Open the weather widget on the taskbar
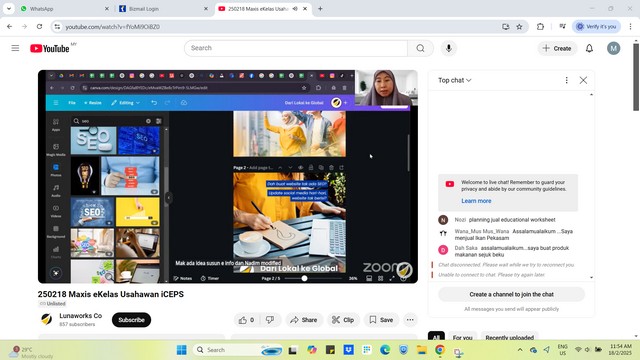The image size is (640, 360). [x=31, y=352]
